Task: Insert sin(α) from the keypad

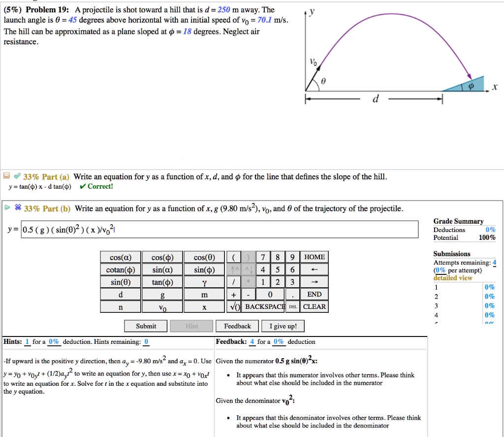Action: tap(162, 269)
